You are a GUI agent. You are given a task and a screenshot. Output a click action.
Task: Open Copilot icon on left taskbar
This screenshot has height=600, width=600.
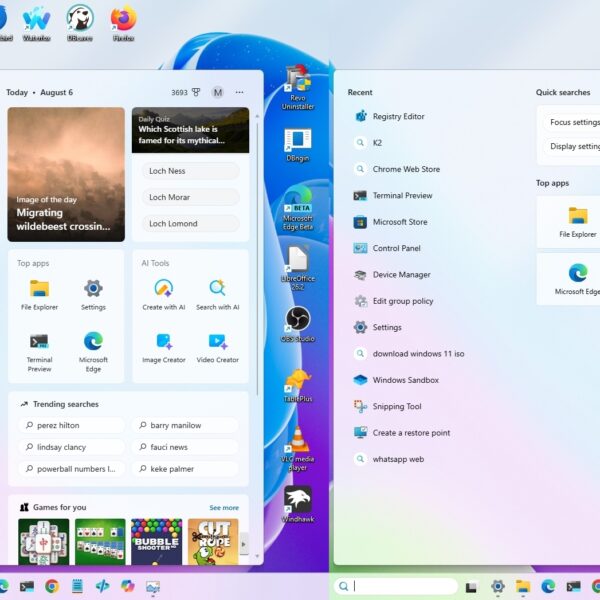(127, 586)
